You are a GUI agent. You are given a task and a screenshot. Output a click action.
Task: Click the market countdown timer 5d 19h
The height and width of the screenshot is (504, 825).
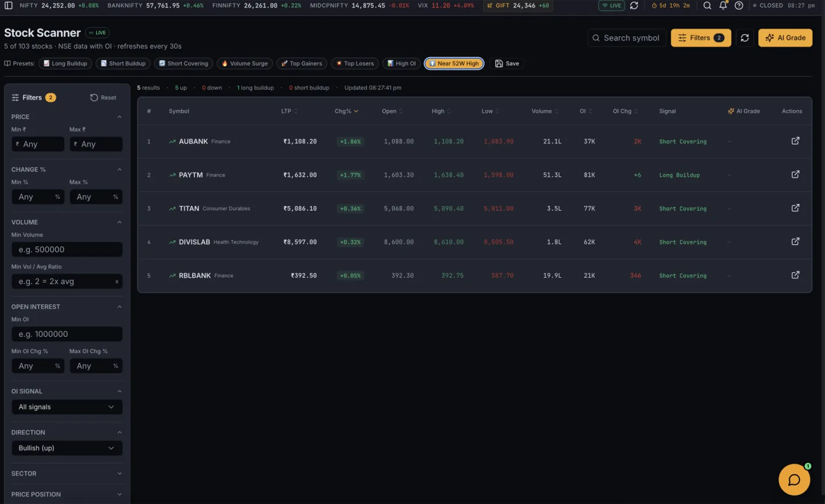(670, 6)
